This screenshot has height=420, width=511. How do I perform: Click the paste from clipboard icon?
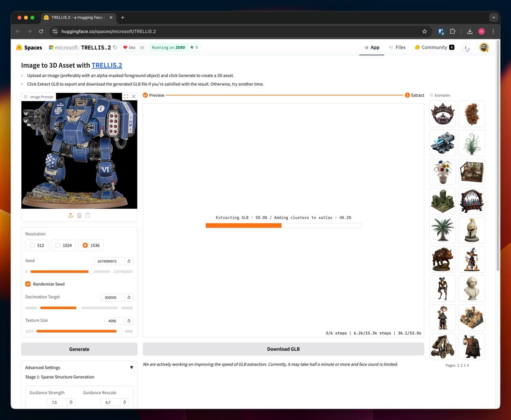[x=88, y=215]
